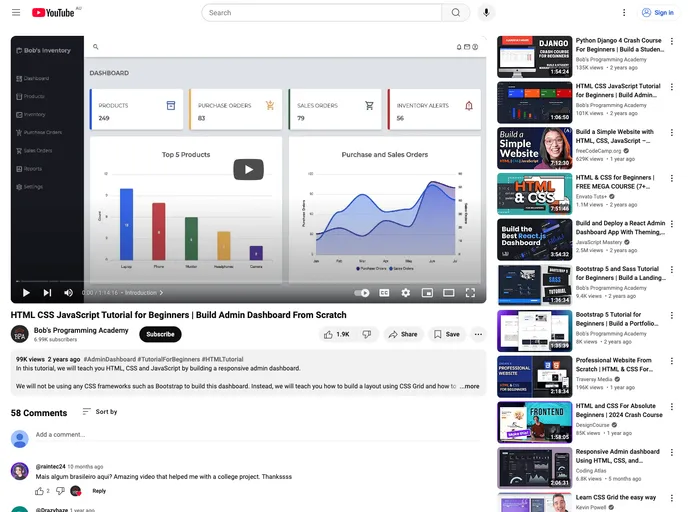Open Python Django 4 Crash Course thumbnail
The width and height of the screenshot is (688, 512).
(x=534, y=57)
